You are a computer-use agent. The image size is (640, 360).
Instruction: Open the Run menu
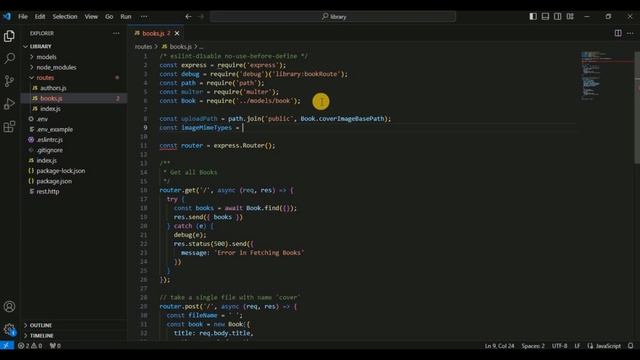126,16
